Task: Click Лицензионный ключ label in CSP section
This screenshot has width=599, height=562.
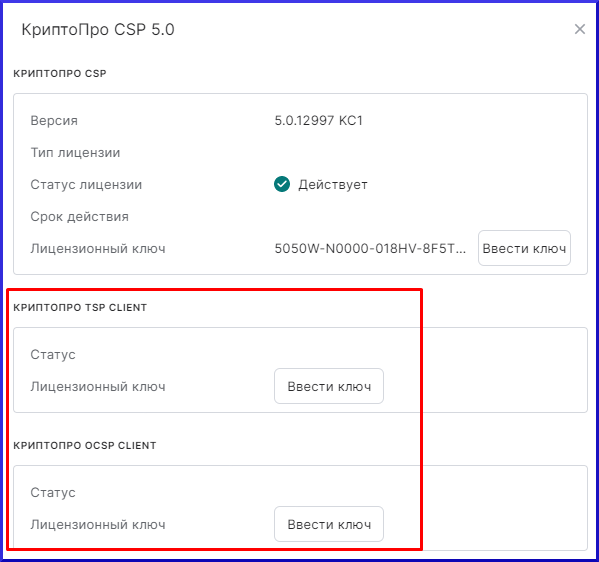Action: point(98,249)
